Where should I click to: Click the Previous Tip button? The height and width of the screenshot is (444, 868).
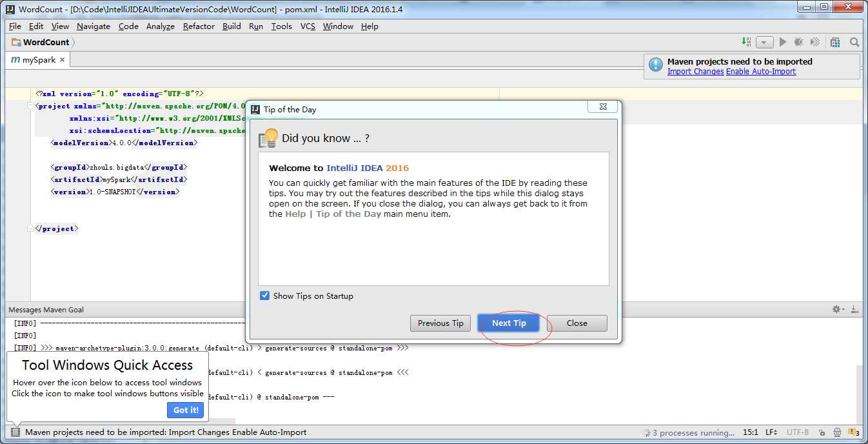pyautogui.click(x=440, y=323)
